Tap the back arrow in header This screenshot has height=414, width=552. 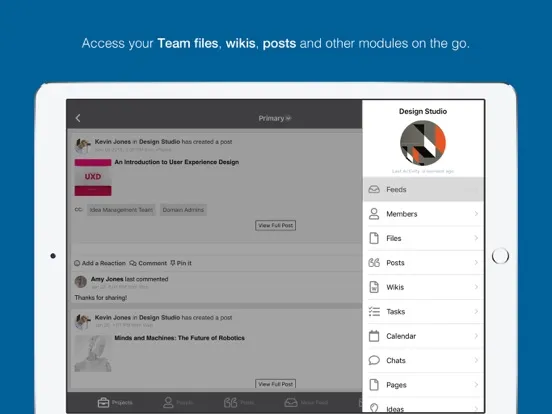78,118
